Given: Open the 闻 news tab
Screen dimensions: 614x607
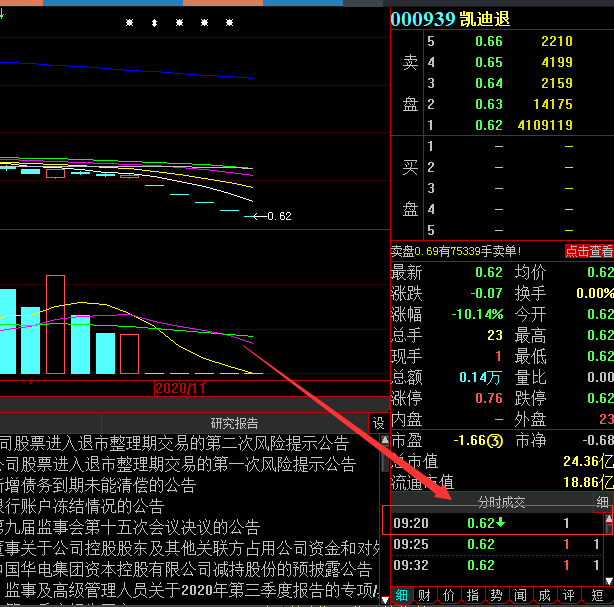Looking at the screenshot, I should (520, 595).
